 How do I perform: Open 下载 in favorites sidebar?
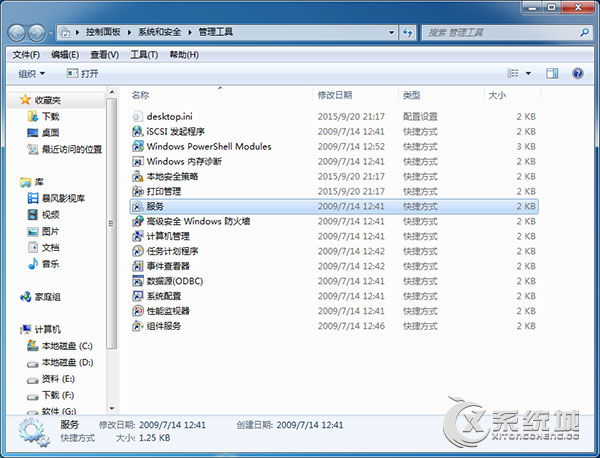coord(44,116)
